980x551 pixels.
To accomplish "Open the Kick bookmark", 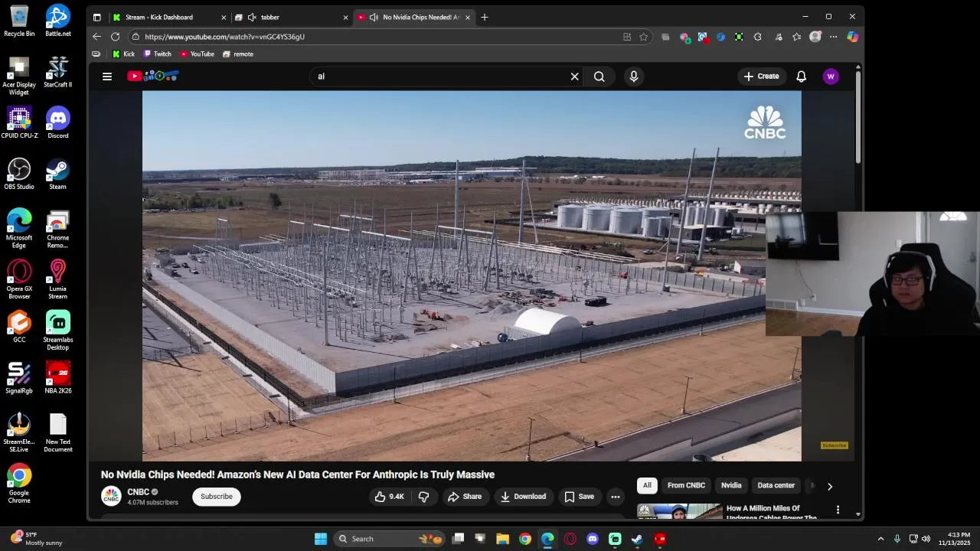I will point(123,54).
